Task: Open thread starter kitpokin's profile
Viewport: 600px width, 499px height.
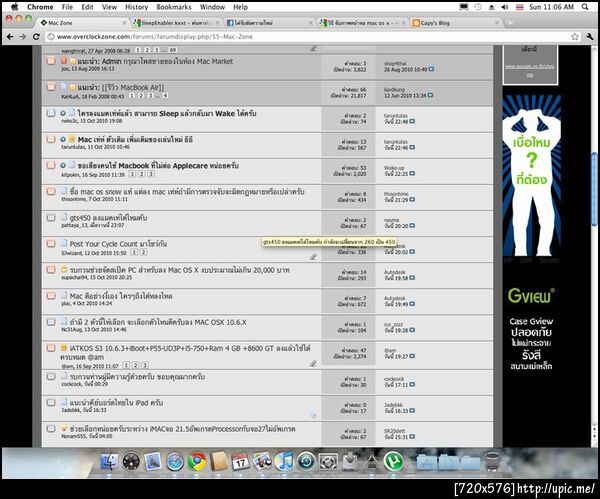Action: [x=71, y=174]
